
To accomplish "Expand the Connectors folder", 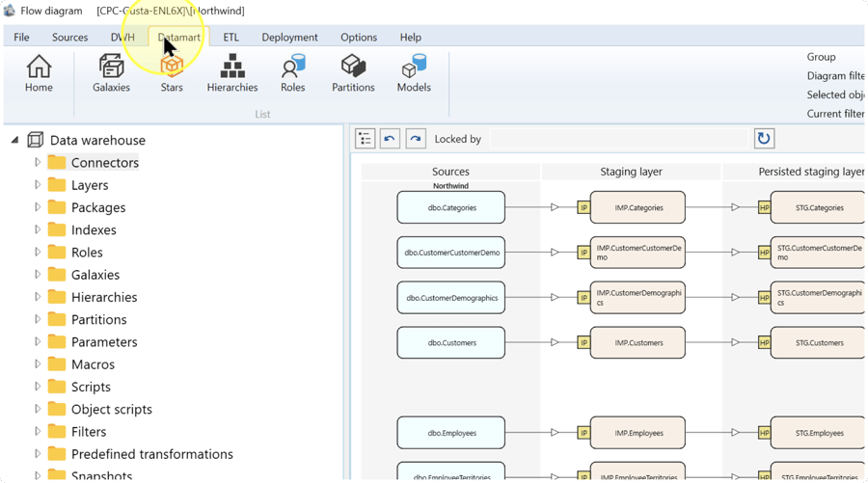I will point(37,162).
